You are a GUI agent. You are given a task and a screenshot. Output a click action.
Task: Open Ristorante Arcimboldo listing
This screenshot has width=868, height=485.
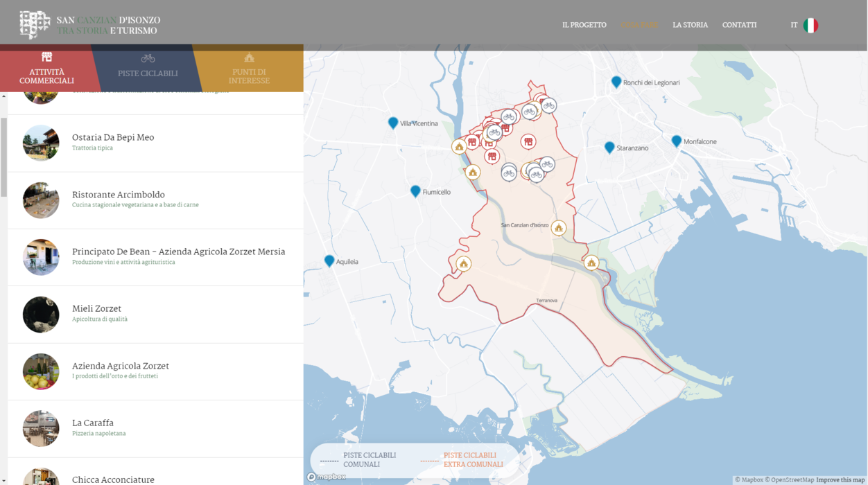point(119,195)
